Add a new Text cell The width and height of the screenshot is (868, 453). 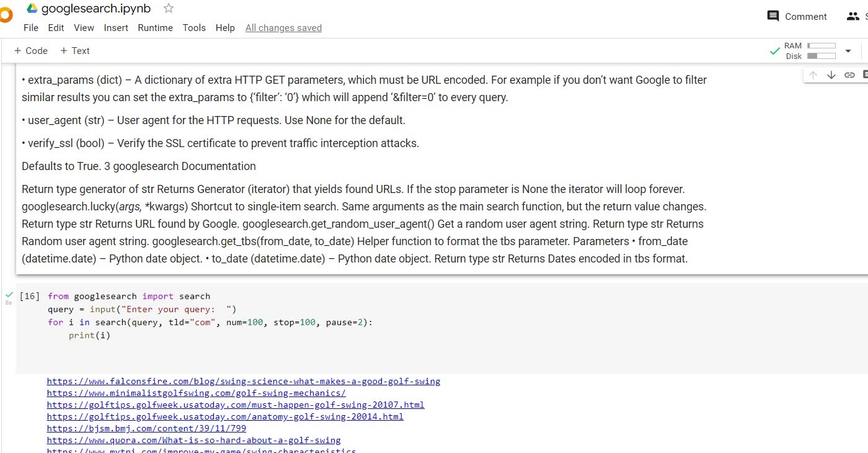click(74, 51)
